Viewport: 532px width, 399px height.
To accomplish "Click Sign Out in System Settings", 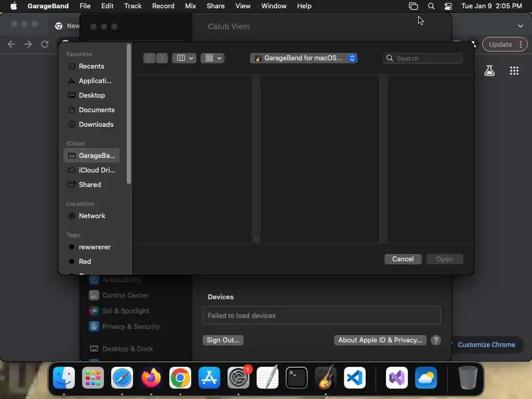I will pyautogui.click(x=223, y=340).
